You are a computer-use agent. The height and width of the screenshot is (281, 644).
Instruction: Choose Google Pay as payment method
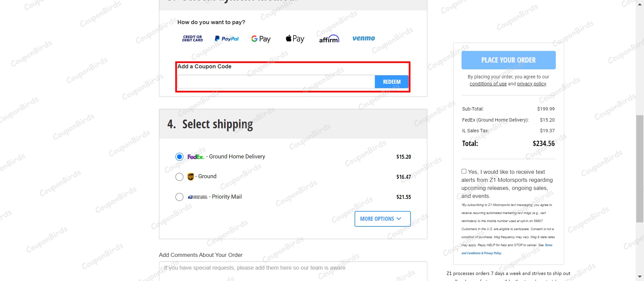point(261,39)
